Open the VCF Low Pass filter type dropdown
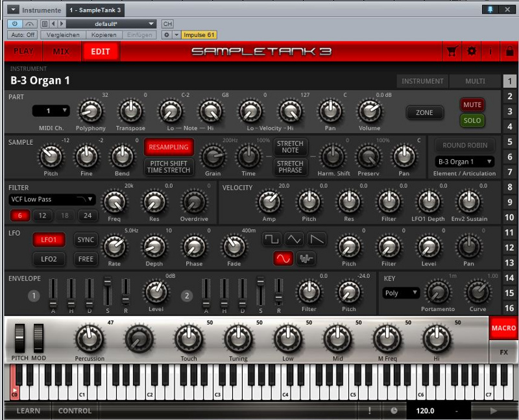Image resolution: width=519 pixels, height=420 pixels. coord(52,199)
